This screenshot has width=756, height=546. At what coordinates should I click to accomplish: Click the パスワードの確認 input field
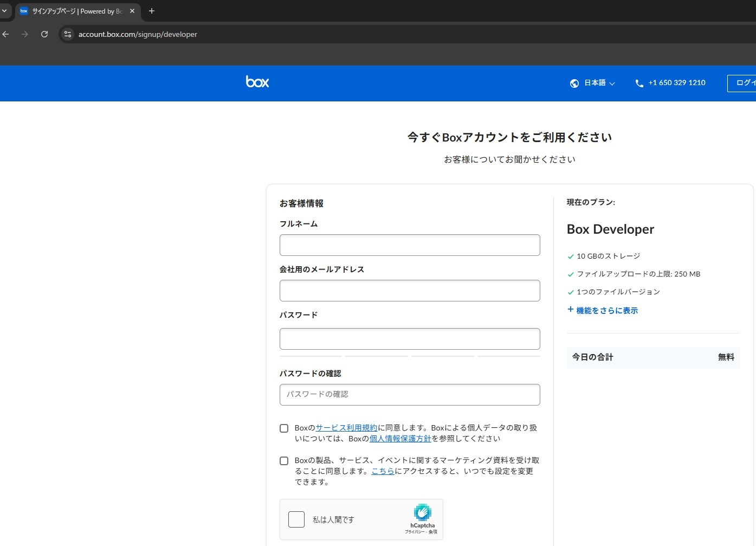[410, 395]
